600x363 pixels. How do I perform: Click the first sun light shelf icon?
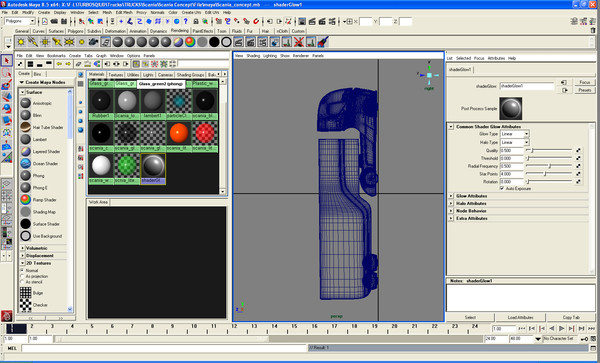click(21, 42)
